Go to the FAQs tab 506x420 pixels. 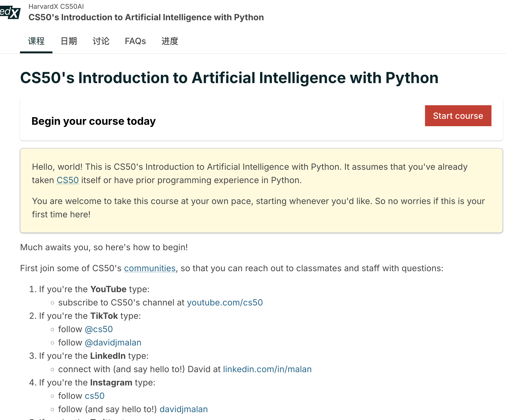tap(135, 41)
